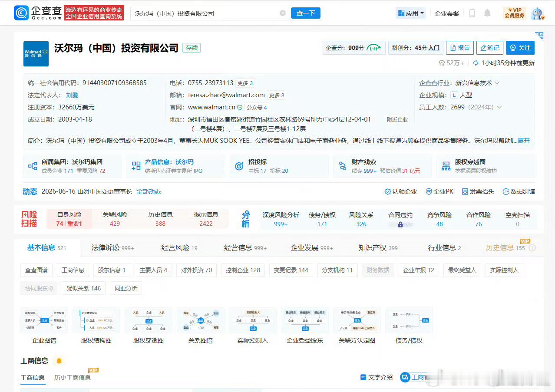Image resolution: width=555 pixels, height=392 pixels.
Task: Open the VIP 历史信息 155 tab
Action: (505, 248)
